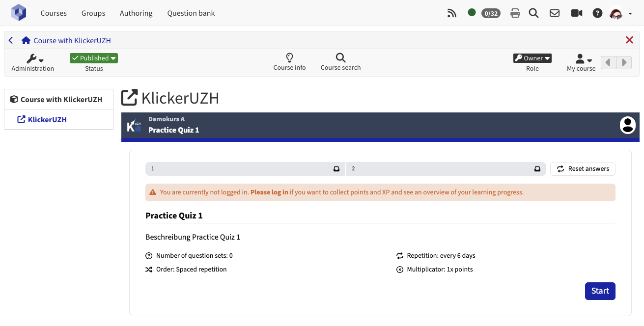The image size is (644, 326).
Task: Open the RSS feed icon
Action: [452, 13]
